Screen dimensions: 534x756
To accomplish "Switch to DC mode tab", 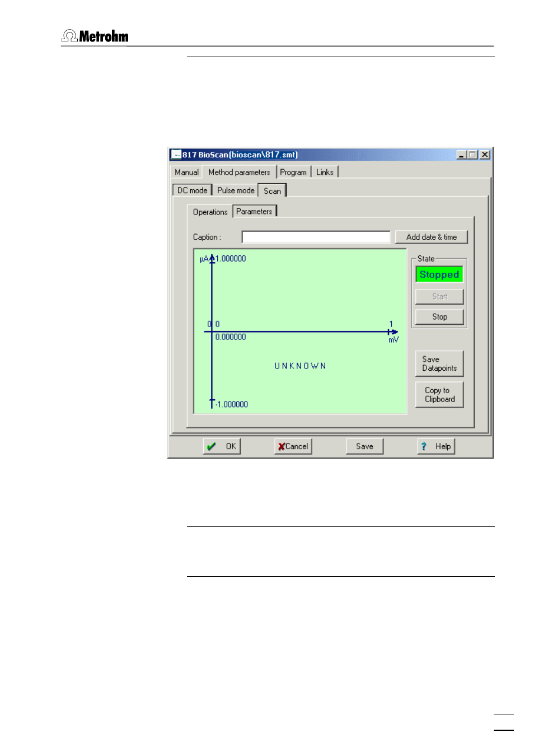I will tap(192, 190).
